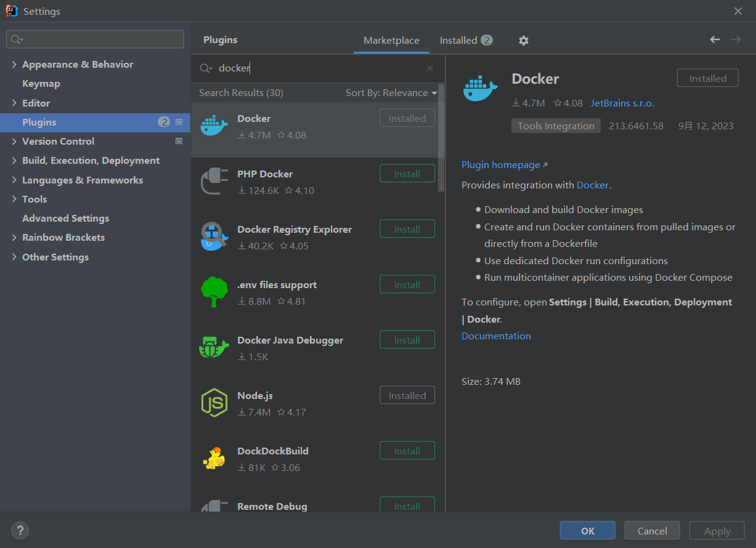The height and width of the screenshot is (548, 756).
Task: Clear the docker search text
Action: pyautogui.click(x=430, y=68)
